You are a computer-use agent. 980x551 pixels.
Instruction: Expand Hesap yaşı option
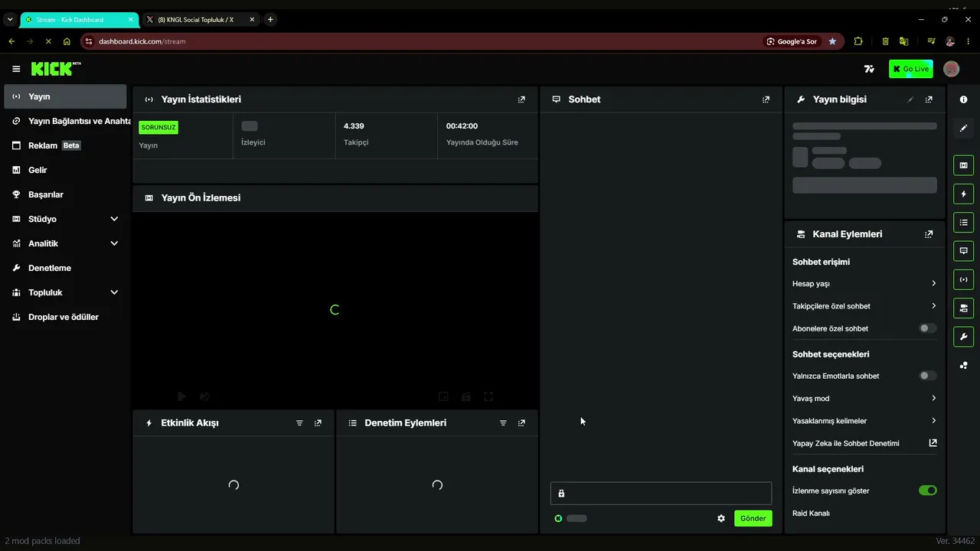tap(864, 283)
